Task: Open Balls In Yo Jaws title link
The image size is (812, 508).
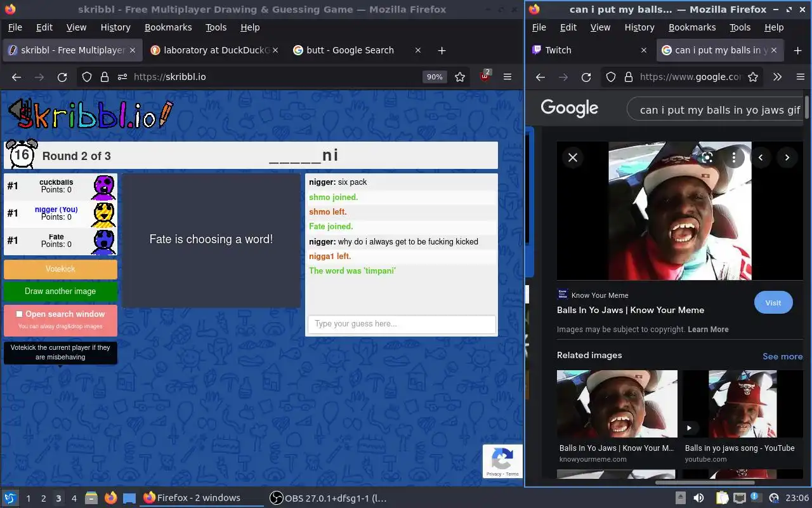Action: click(x=631, y=310)
